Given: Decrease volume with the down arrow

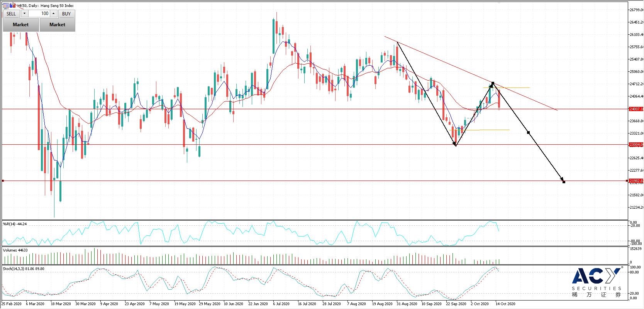Looking at the screenshot, I should pos(24,14).
